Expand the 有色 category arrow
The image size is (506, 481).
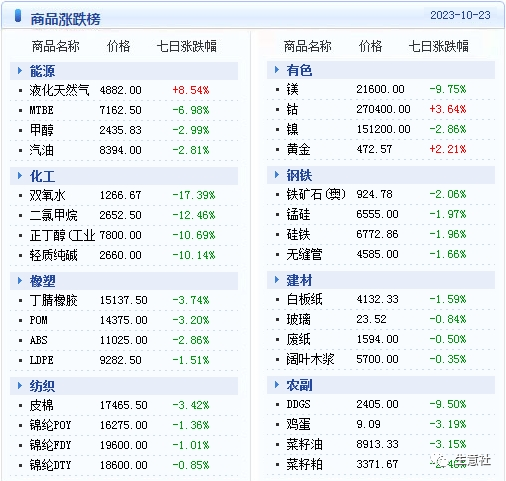[x=277, y=70]
